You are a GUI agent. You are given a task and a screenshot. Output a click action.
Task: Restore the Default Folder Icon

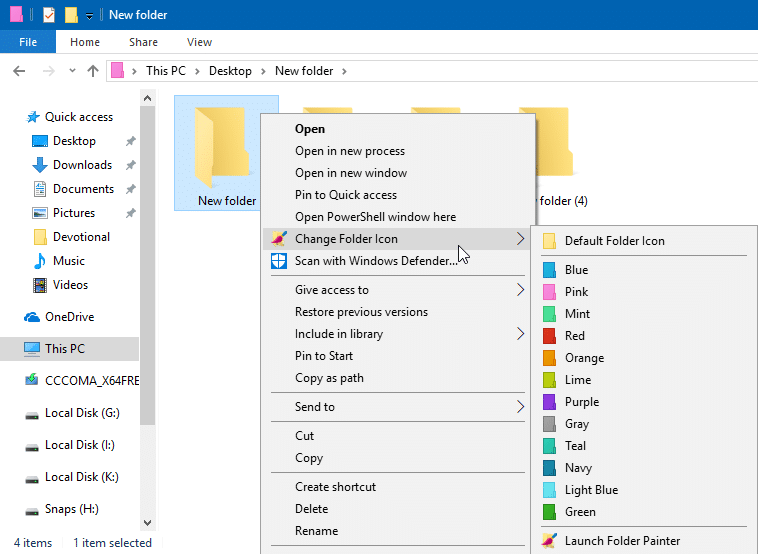pos(644,241)
